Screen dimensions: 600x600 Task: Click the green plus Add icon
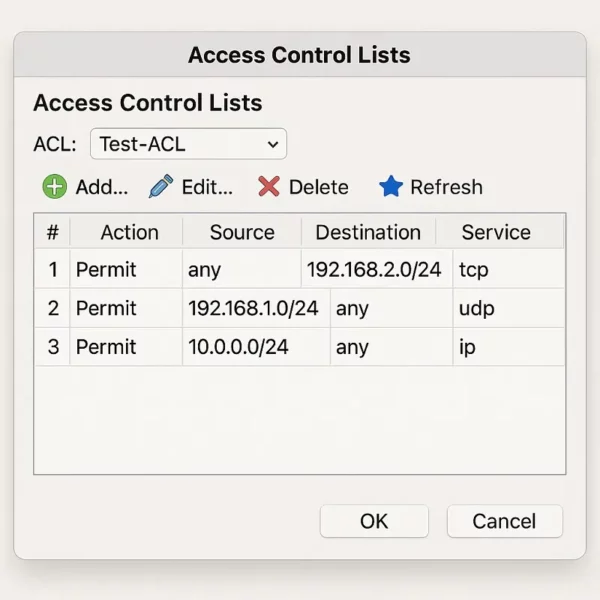pos(54,187)
